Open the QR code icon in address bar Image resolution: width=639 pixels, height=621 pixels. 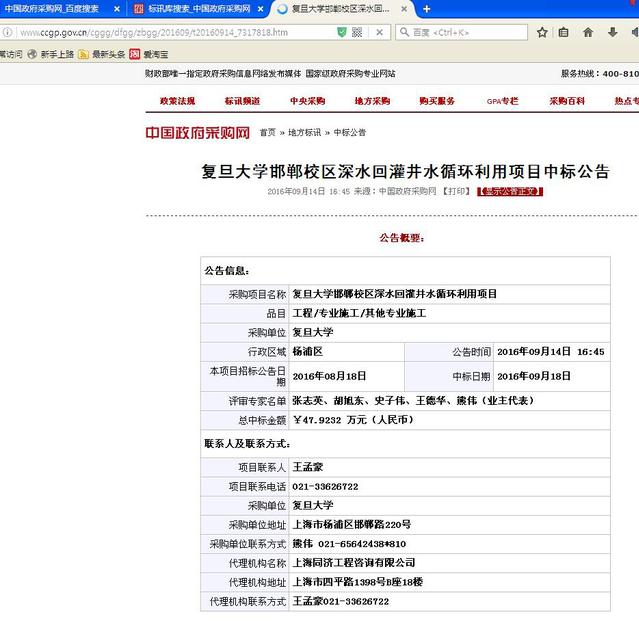pyautogui.click(x=357, y=32)
